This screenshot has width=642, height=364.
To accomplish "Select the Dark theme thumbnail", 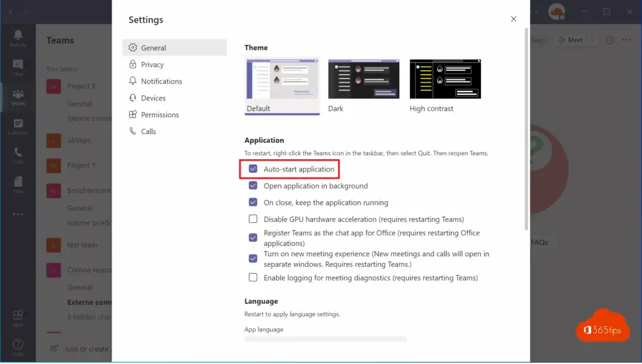I will coord(364,79).
